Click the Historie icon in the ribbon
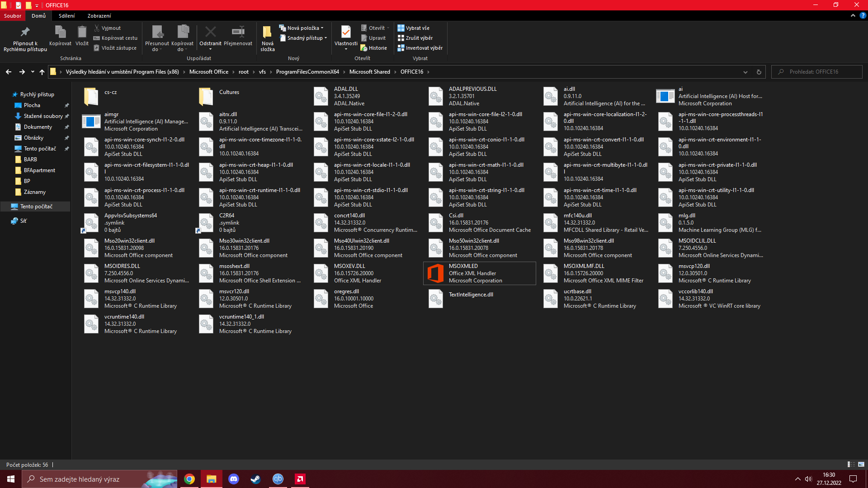The width and height of the screenshot is (868, 488). tap(373, 48)
